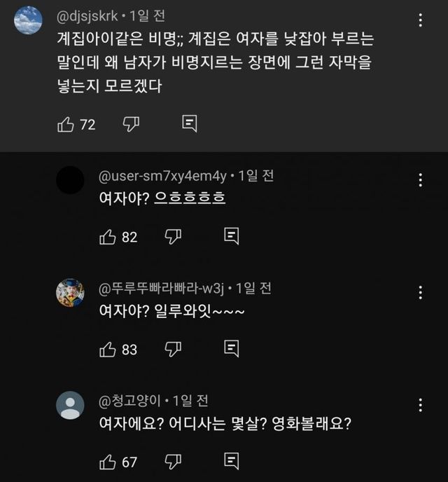This screenshot has width=448, height=482.
Task: Open the @djsjskrk profile avatar
Action: tap(28, 20)
